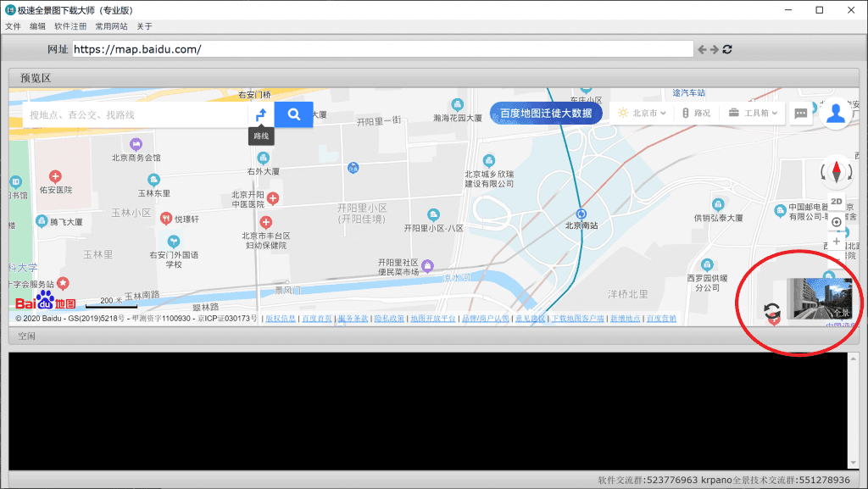868x489 pixels.
Task: Open the 文件 menu
Action: 14,25
